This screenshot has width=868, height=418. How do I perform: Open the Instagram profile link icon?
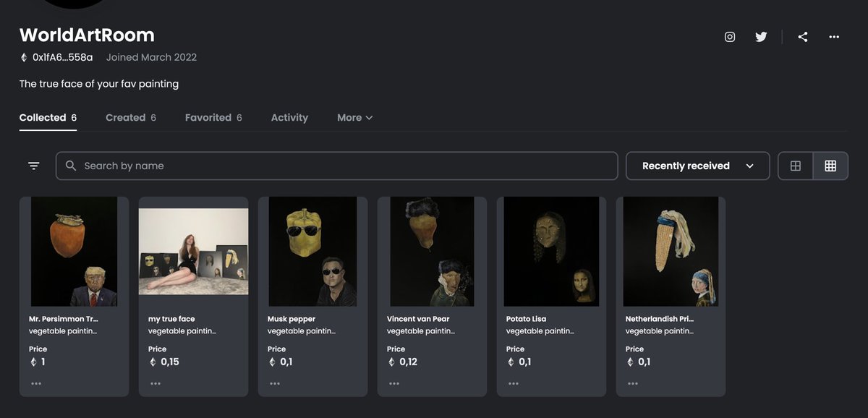[730, 37]
